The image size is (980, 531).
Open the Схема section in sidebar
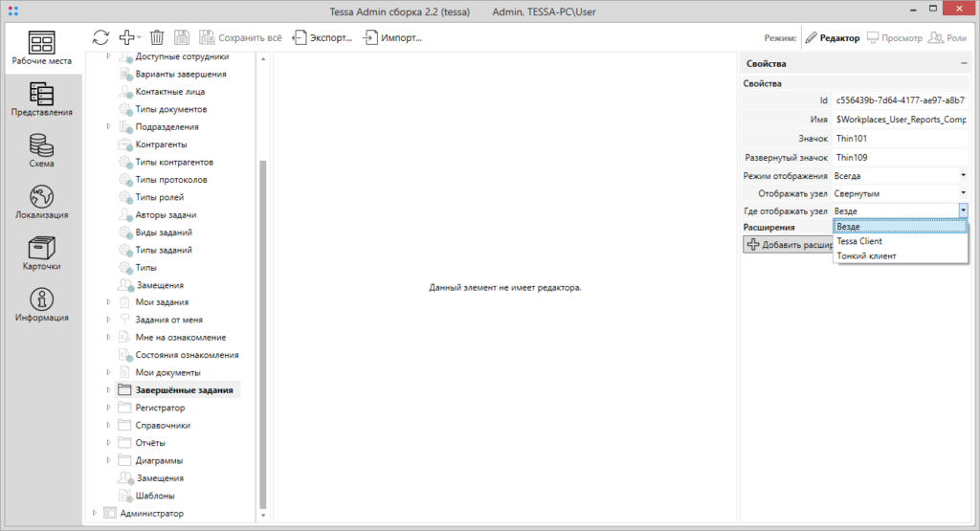[x=41, y=150]
